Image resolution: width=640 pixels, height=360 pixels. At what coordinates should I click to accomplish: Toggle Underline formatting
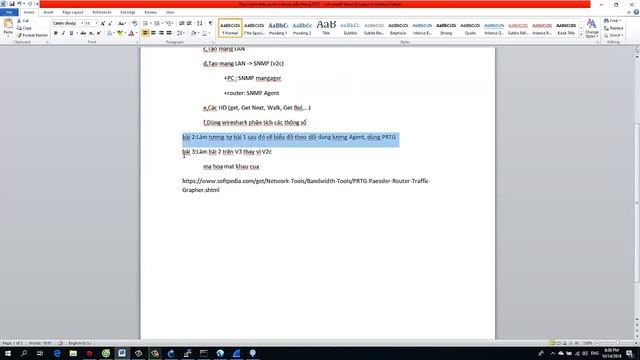point(71,33)
